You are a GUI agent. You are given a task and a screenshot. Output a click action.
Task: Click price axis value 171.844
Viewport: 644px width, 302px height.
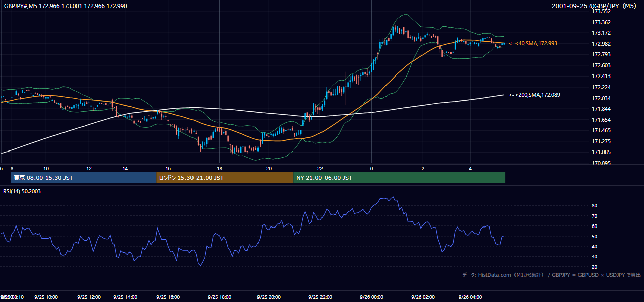[x=601, y=109]
